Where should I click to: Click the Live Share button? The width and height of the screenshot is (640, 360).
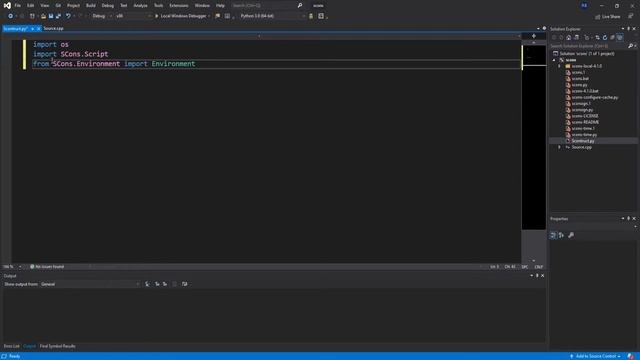click(x=607, y=17)
